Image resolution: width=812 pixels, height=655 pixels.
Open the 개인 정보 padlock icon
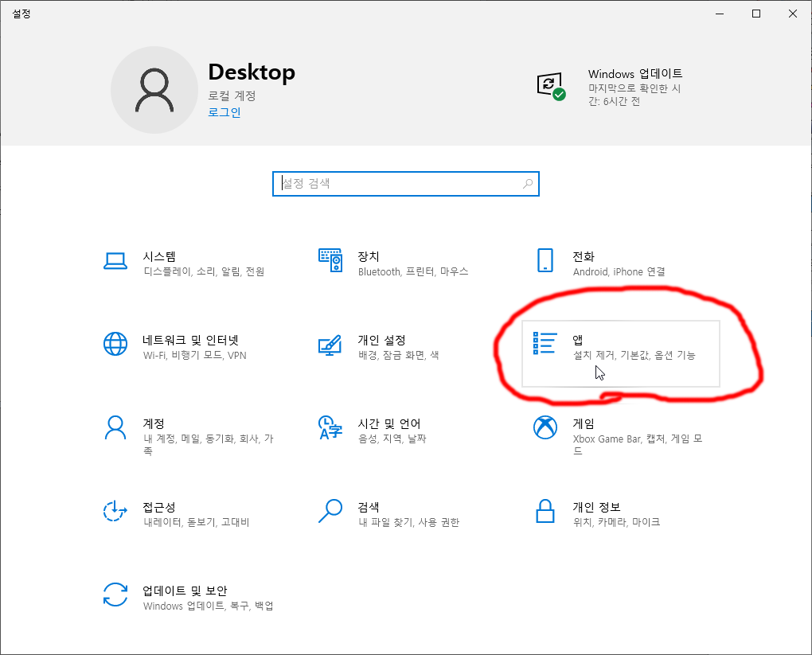tap(545, 511)
